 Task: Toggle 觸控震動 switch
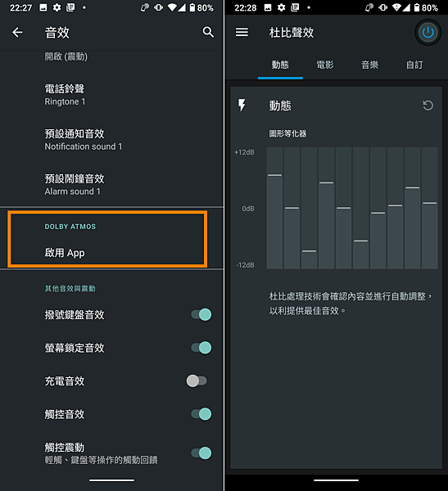(x=201, y=453)
